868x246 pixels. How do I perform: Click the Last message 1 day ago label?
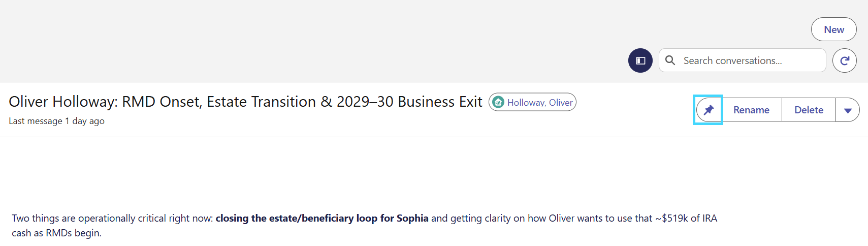point(56,121)
